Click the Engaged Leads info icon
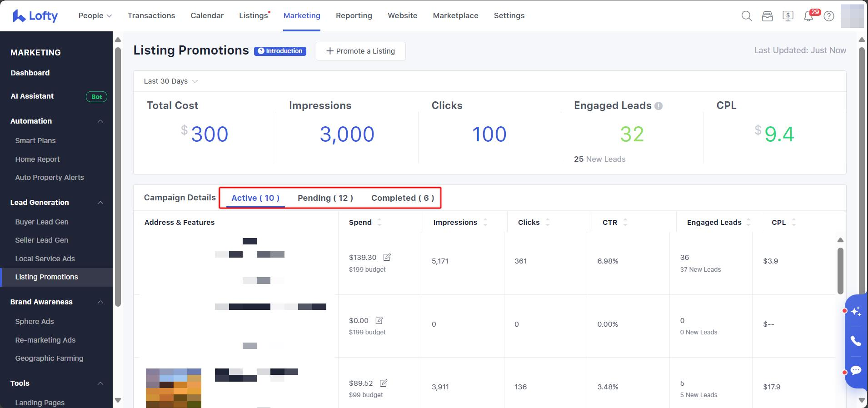The width and height of the screenshot is (868, 408). (658, 106)
